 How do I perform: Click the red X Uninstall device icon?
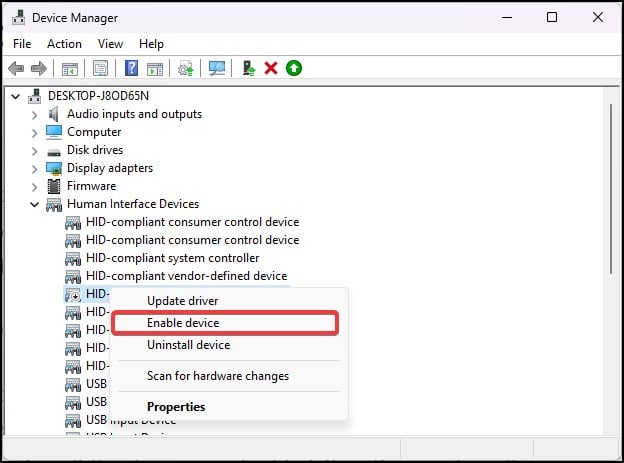point(271,68)
